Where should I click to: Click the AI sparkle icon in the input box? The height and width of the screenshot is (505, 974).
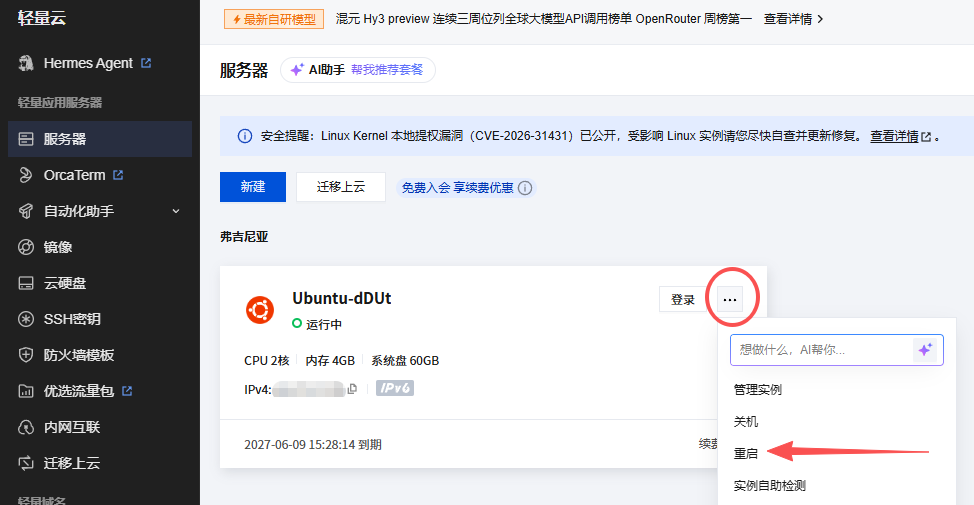[925, 350]
